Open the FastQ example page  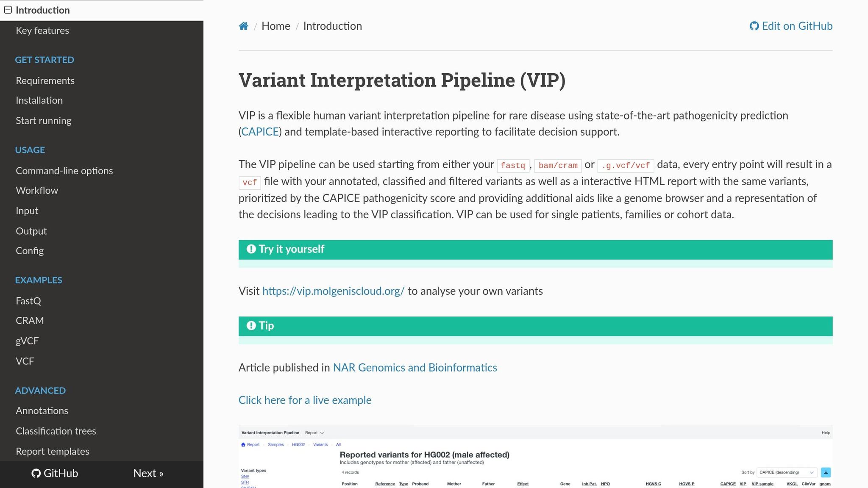click(28, 301)
